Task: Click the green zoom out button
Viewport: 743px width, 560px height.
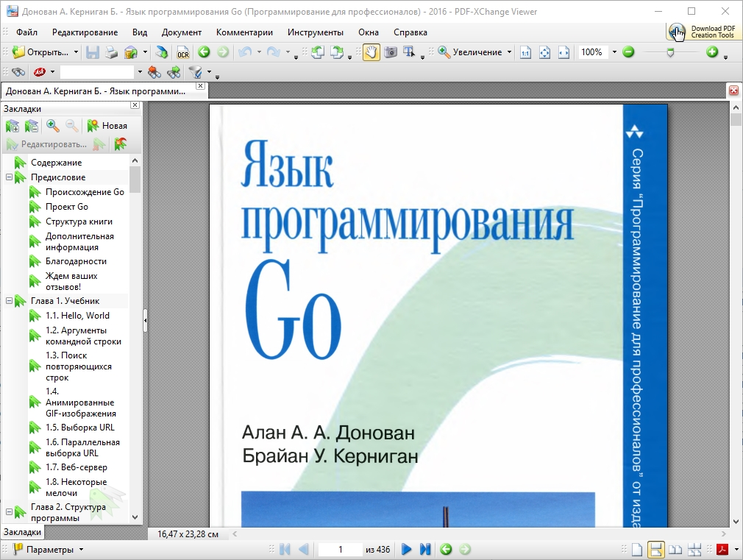Action: tap(628, 52)
